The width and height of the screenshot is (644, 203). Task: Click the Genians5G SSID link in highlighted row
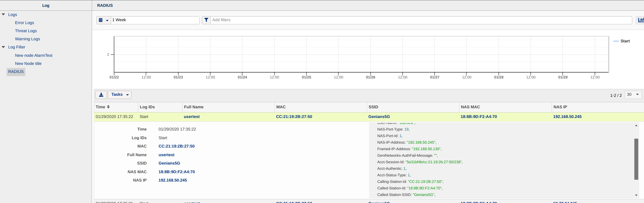(379, 117)
